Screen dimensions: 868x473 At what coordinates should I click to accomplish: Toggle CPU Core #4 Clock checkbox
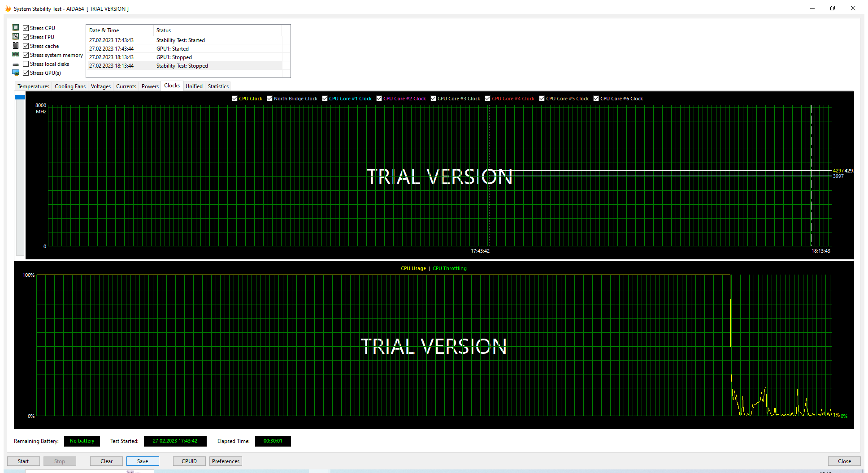click(x=487, y=99)
